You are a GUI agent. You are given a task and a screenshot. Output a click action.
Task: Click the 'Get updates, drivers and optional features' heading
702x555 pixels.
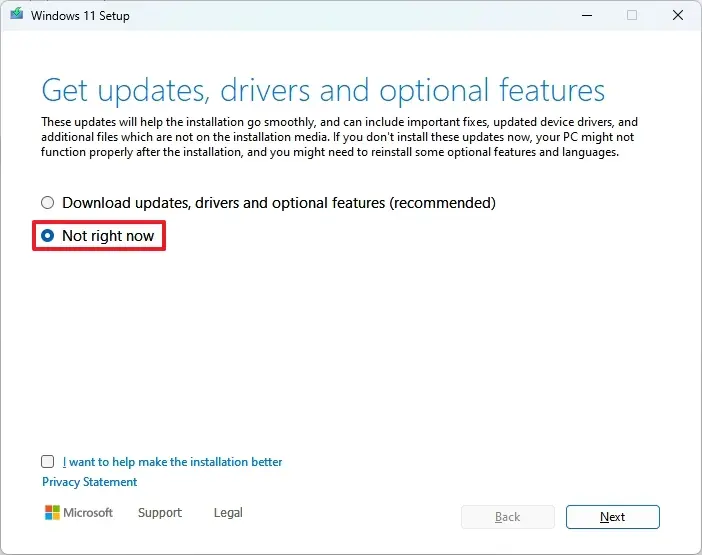pos(323,91)
